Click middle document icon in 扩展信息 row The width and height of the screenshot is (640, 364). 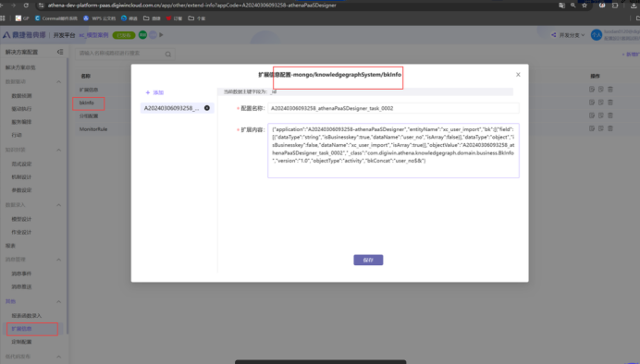[x=601, y=90]
